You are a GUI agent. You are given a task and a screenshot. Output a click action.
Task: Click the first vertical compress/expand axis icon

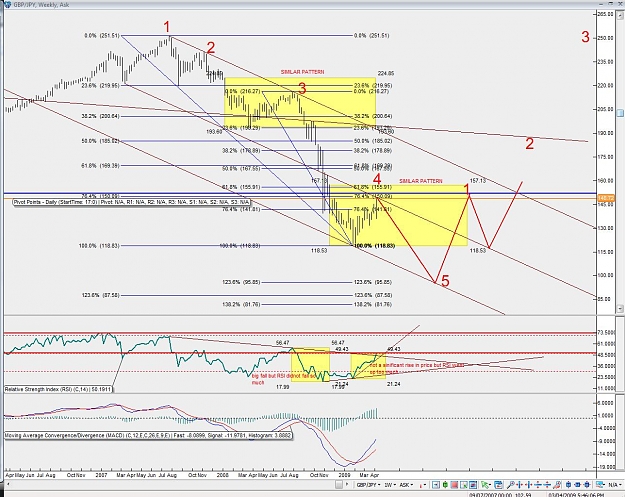coord(538,485)
